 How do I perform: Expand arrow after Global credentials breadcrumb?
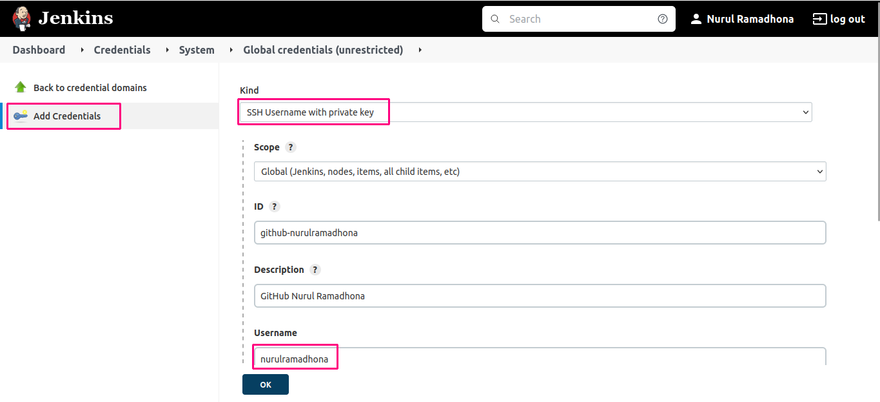(420, 50)
